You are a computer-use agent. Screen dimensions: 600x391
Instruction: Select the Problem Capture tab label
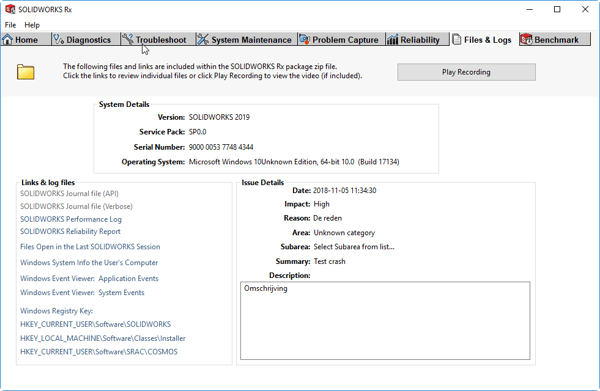click(x=345, y=40)
